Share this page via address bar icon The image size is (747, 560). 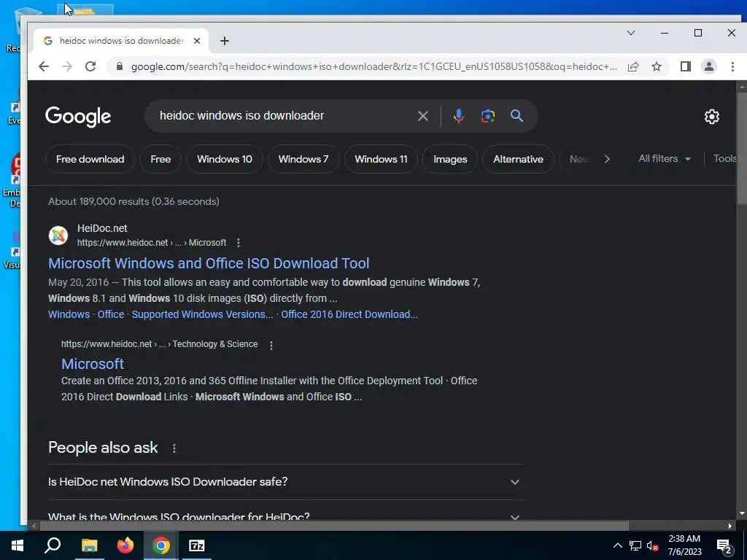click(633, 66)
